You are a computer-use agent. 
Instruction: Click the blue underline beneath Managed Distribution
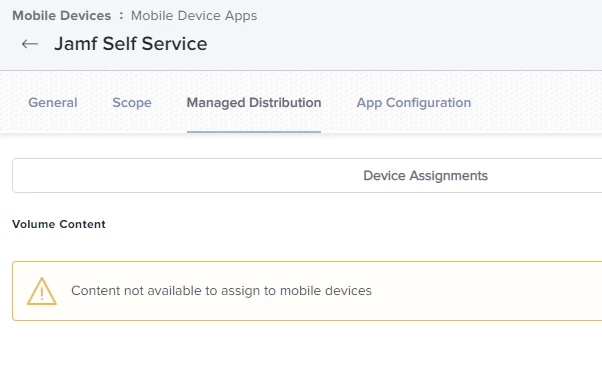(254, 132)
